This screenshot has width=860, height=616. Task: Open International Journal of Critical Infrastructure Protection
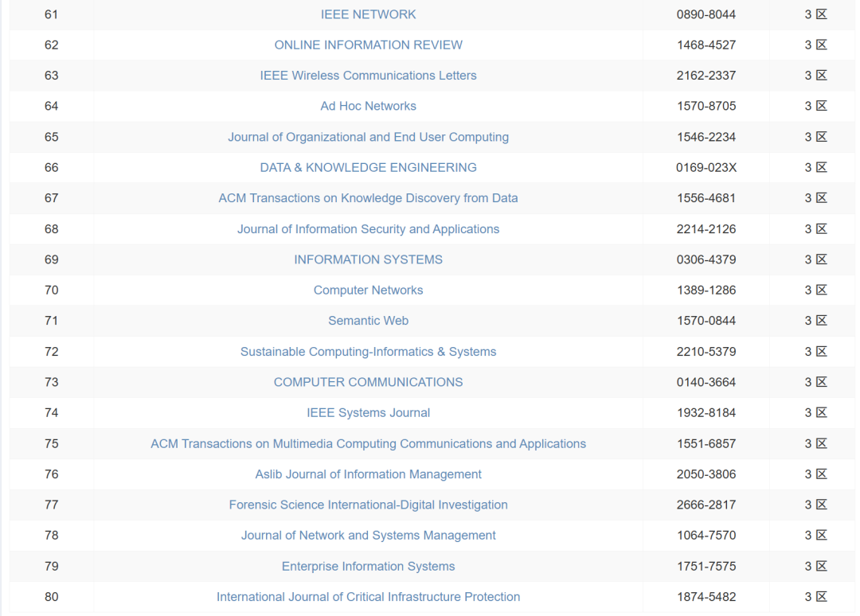coord(368,597)
